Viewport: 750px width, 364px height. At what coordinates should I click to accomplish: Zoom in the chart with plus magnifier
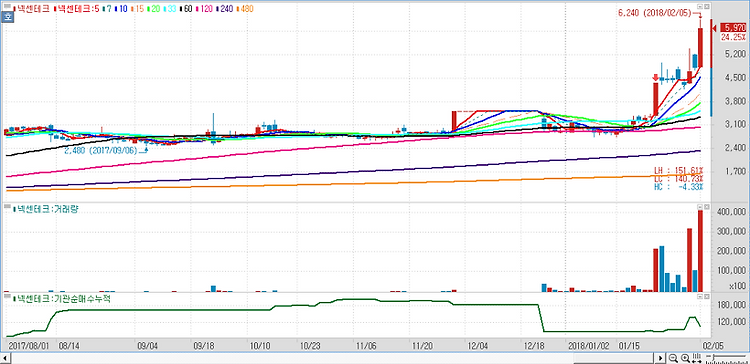[x=685, y=358]
